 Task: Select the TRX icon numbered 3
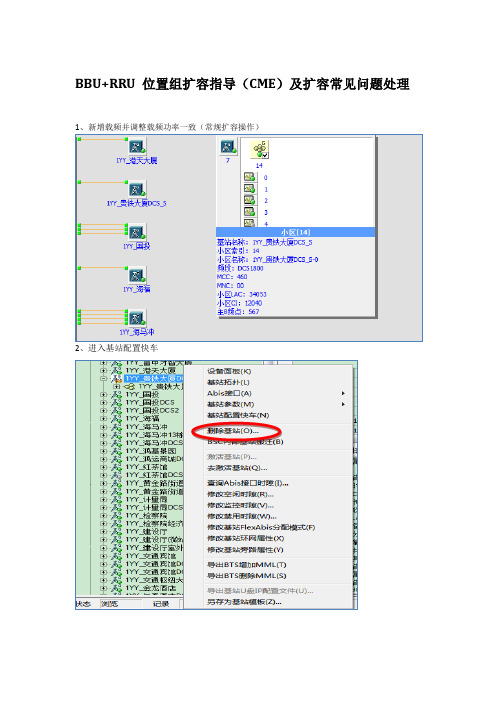coord(249,211)
